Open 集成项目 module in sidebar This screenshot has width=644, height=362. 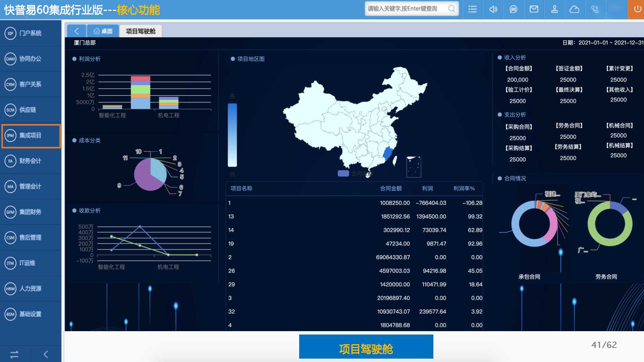click(31, 135)
